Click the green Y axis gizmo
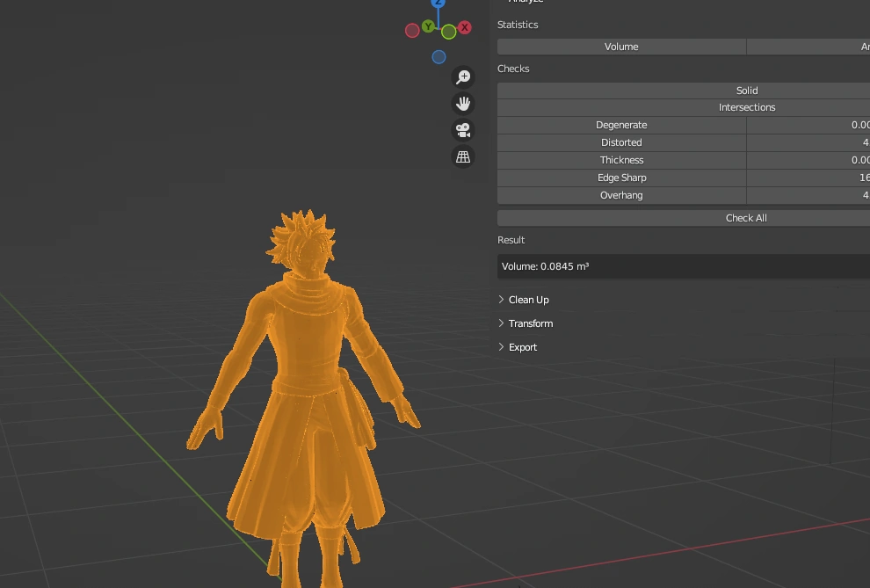Viewport: 870px width, 588px height. 428,26
